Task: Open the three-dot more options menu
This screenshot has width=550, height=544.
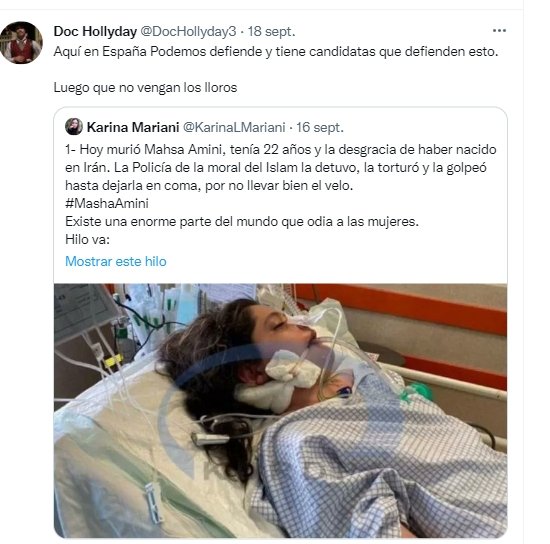Action: point(499,31)
